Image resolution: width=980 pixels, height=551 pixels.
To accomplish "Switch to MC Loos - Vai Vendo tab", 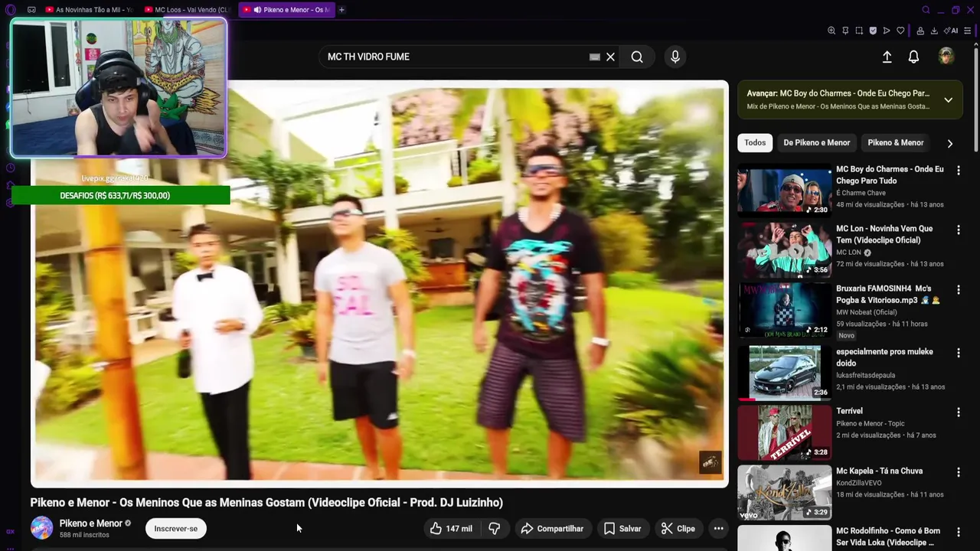I will 188,10.
